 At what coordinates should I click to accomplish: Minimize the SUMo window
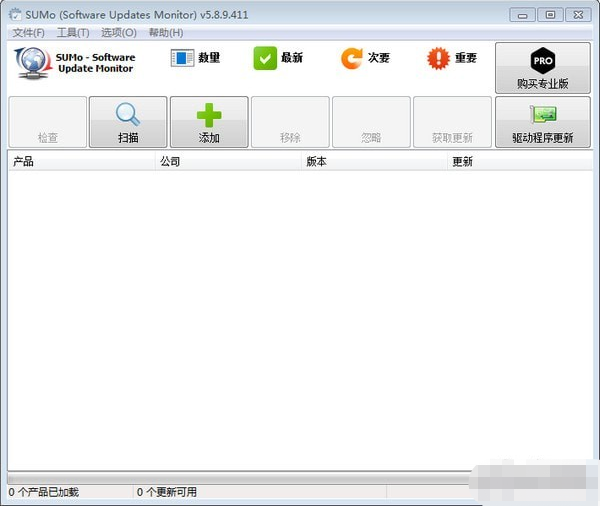(x=522, y=15)
